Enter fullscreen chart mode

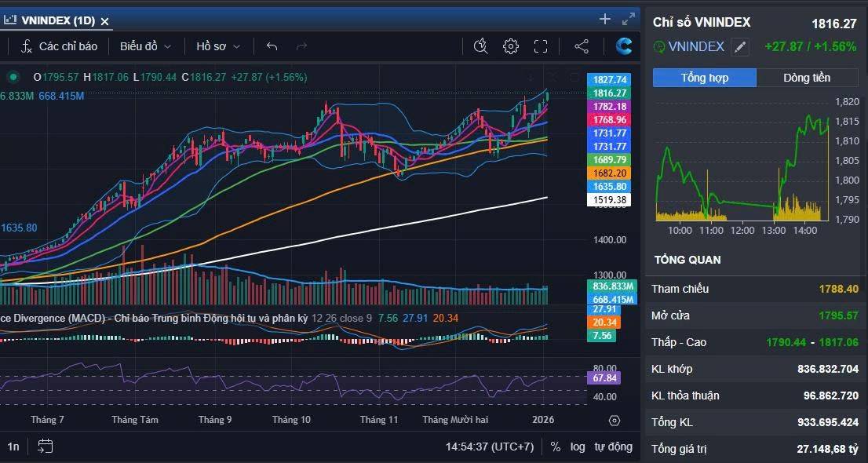click(541, 46)
